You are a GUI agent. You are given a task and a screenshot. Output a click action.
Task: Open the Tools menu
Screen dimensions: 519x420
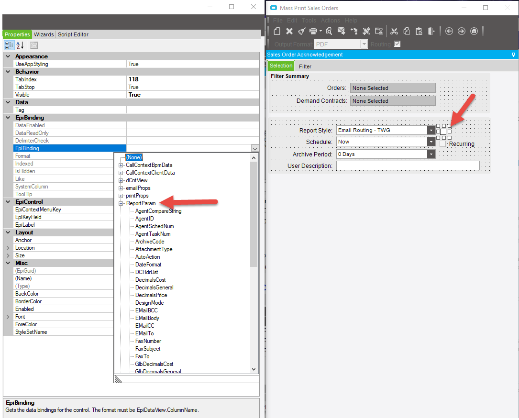pos(309,21)
